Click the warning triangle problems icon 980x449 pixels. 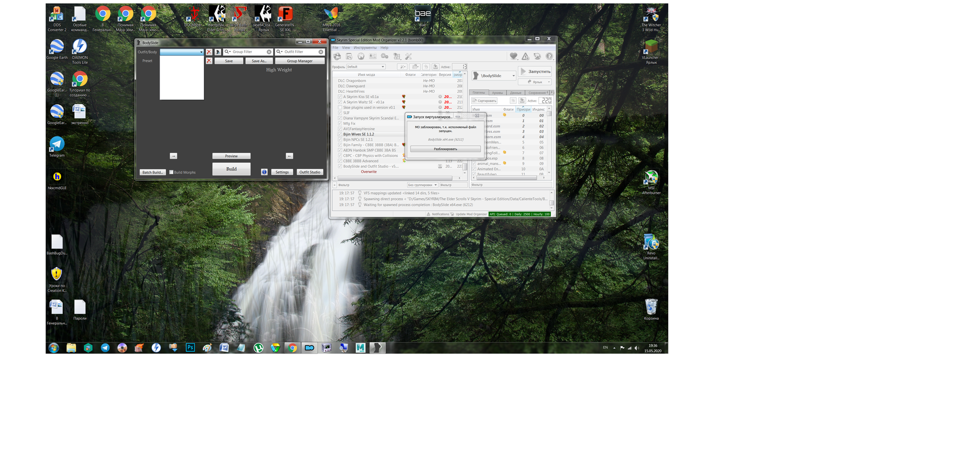click(x=525, y=57)
